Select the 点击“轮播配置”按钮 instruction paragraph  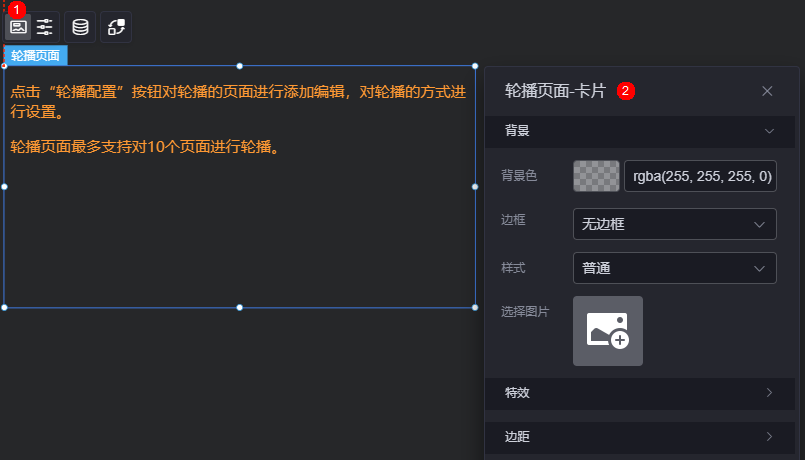click(x=238, y=102)
